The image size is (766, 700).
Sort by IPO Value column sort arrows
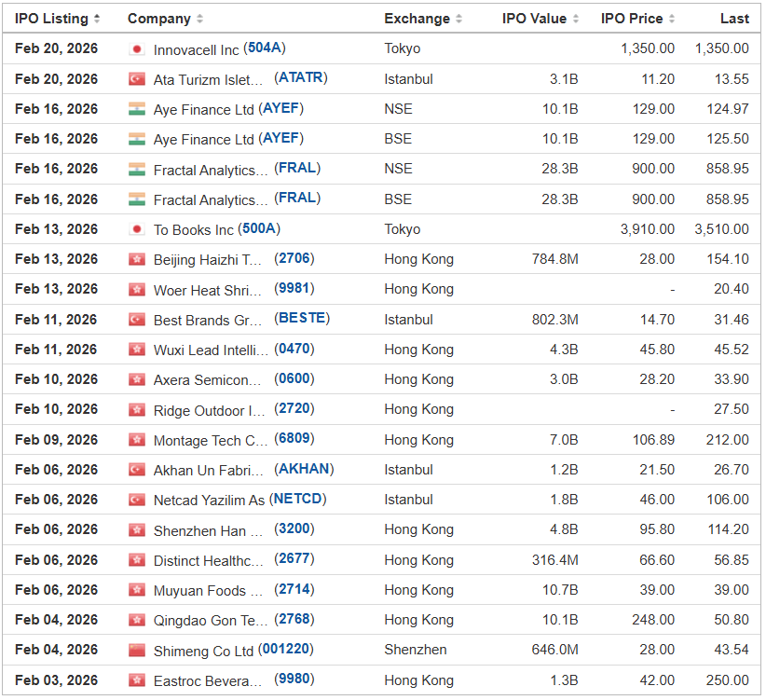576,19
